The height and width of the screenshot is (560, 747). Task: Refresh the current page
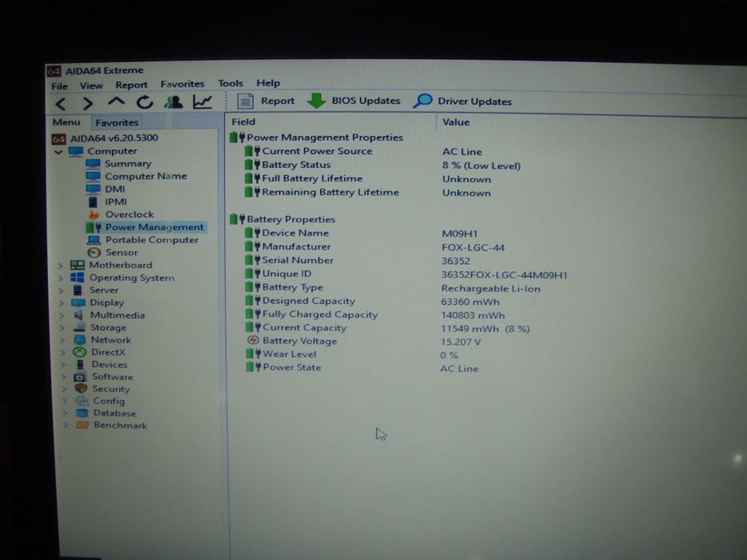click(x=145, y=102)
